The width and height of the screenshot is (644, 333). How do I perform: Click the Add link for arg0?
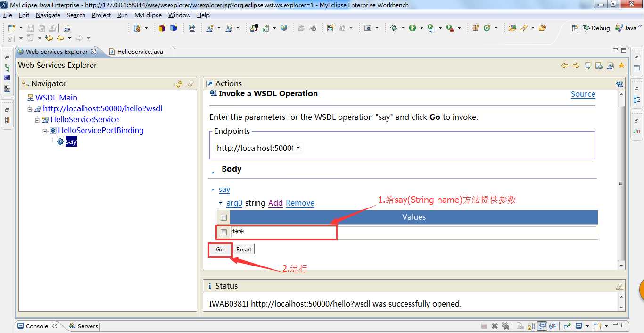pos(275,203)
